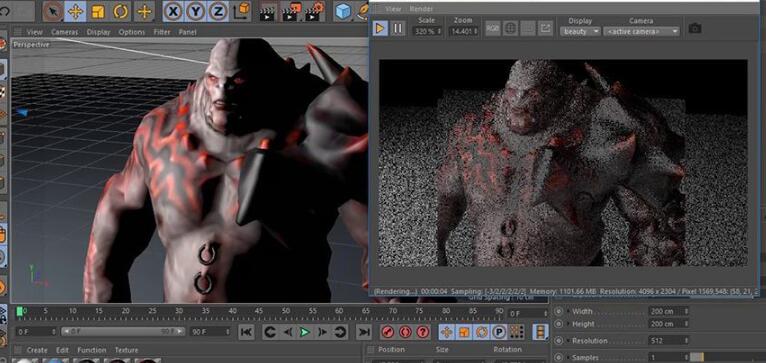Open material manager Edit menu
Screen dimensions: 766x363
click(x=62, y=350)
